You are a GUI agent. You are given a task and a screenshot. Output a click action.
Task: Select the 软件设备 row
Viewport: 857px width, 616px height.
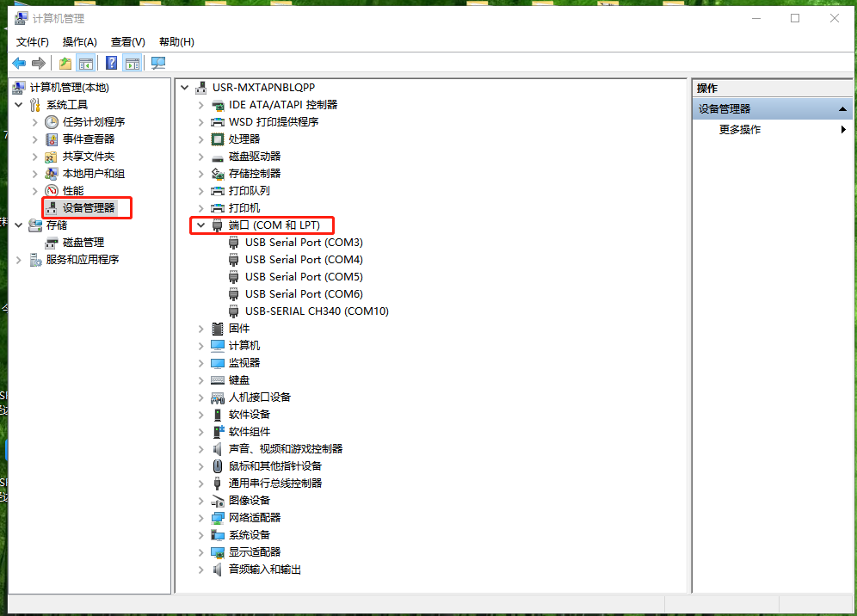click(x=250, y=415)
